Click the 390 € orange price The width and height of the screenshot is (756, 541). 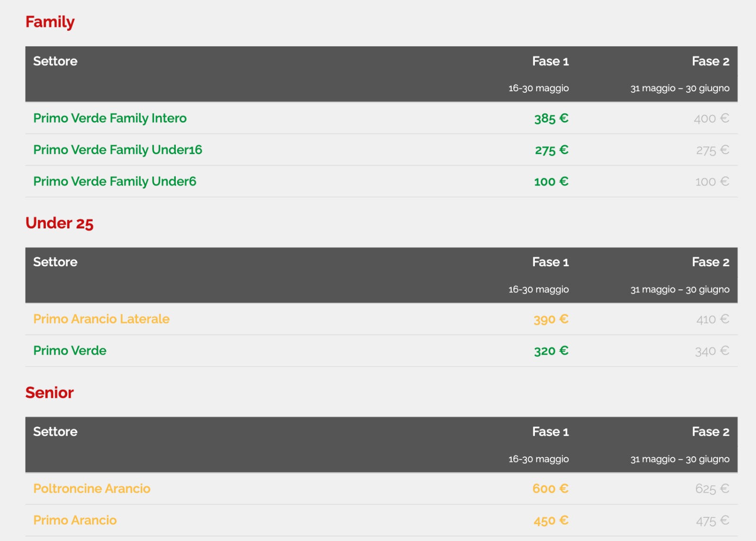[x=551, y=319]
